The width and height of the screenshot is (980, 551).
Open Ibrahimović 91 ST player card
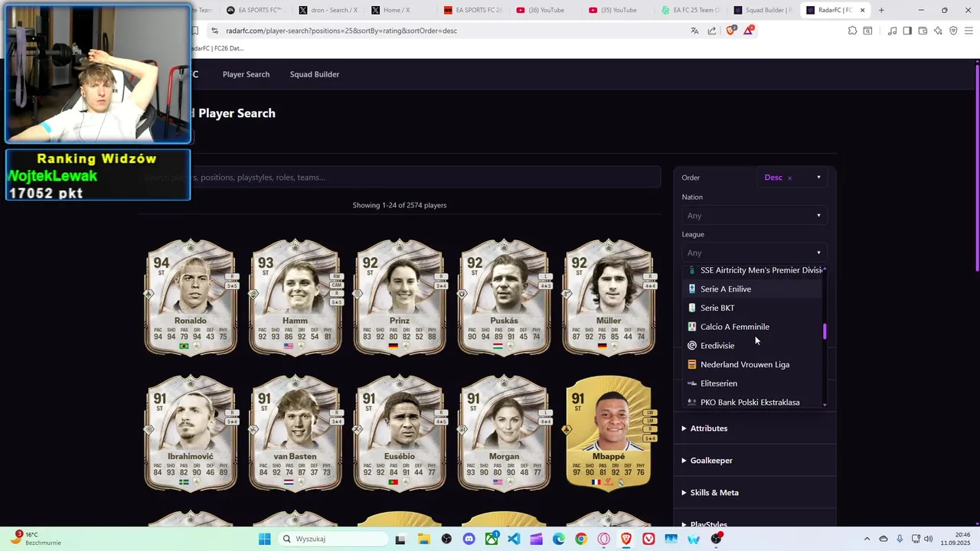(191, 432)
